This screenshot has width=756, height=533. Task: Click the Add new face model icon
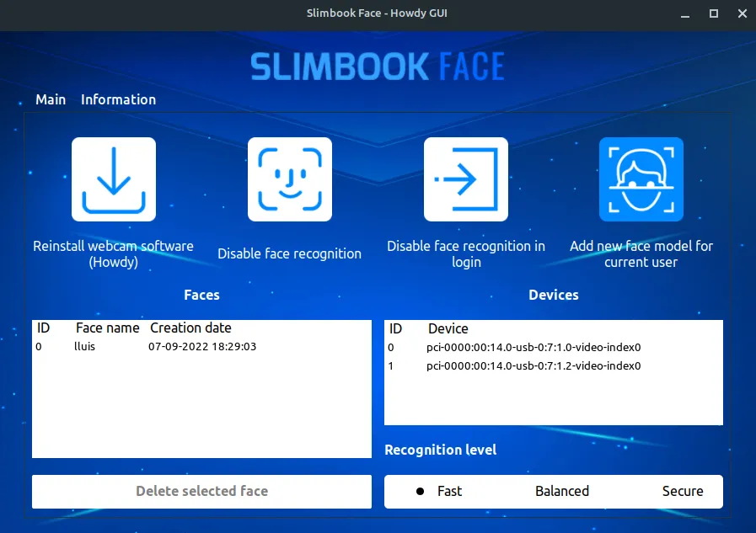point(641,179)
